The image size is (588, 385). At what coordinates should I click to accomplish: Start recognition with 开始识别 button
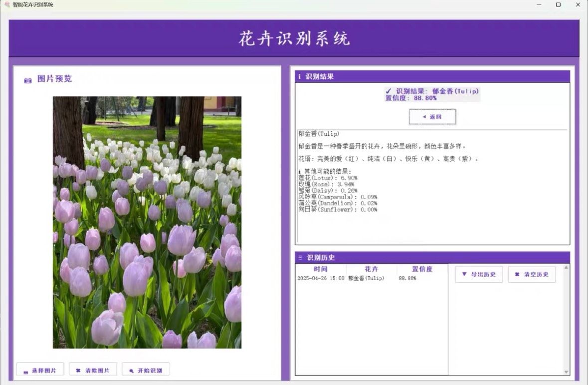[x=146, y=370]
